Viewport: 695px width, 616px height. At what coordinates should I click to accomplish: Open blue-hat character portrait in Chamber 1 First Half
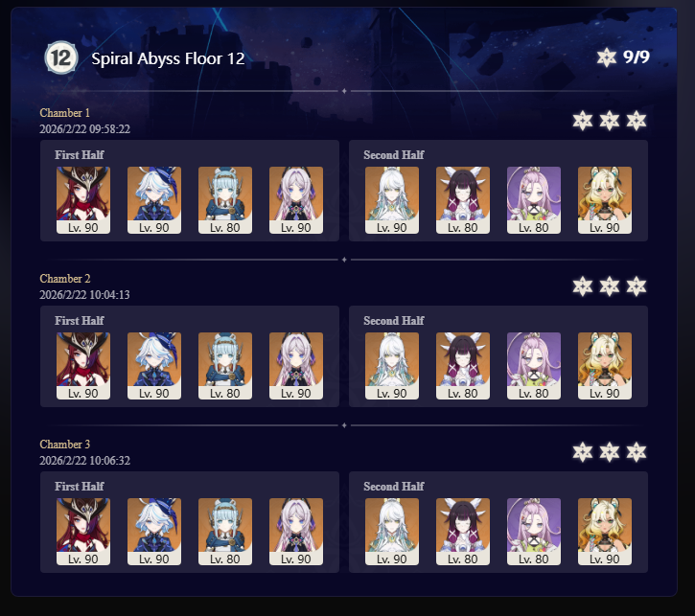(x=154, y=200)
